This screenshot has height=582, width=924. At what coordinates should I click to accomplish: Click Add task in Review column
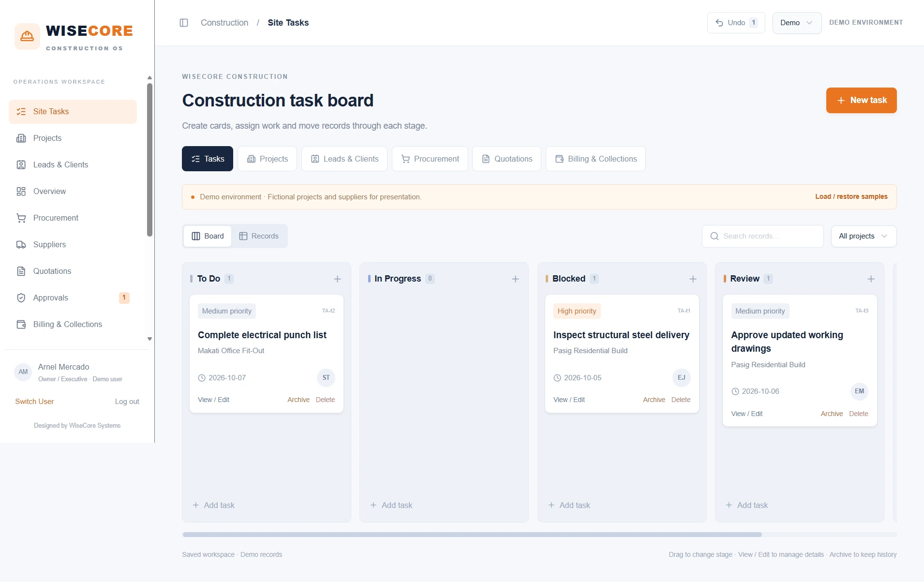tap(746, 505)
